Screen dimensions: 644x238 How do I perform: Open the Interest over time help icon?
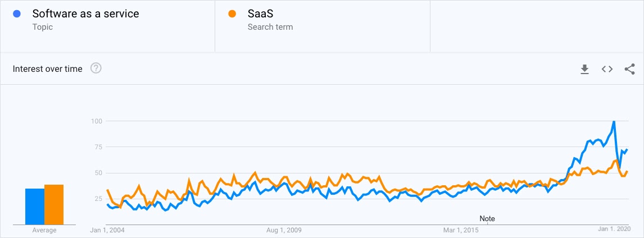(x=96, y=68)
